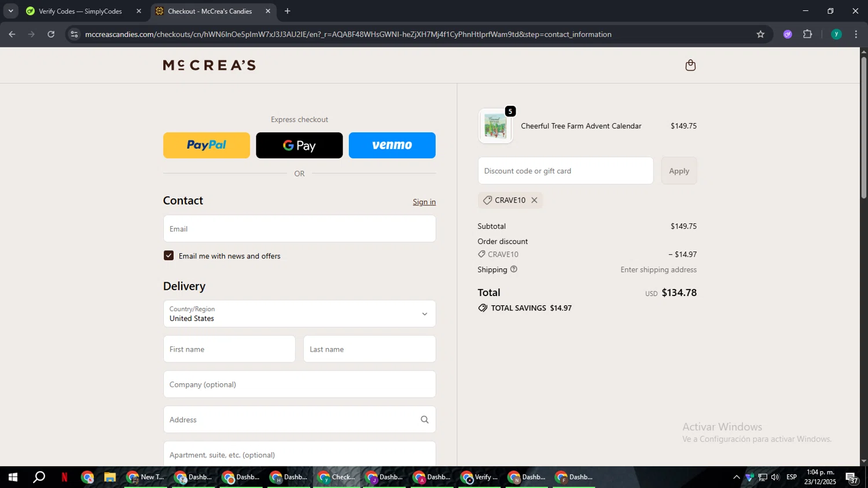Remove the CRAVE10 discount code tag

coord(534,200)
